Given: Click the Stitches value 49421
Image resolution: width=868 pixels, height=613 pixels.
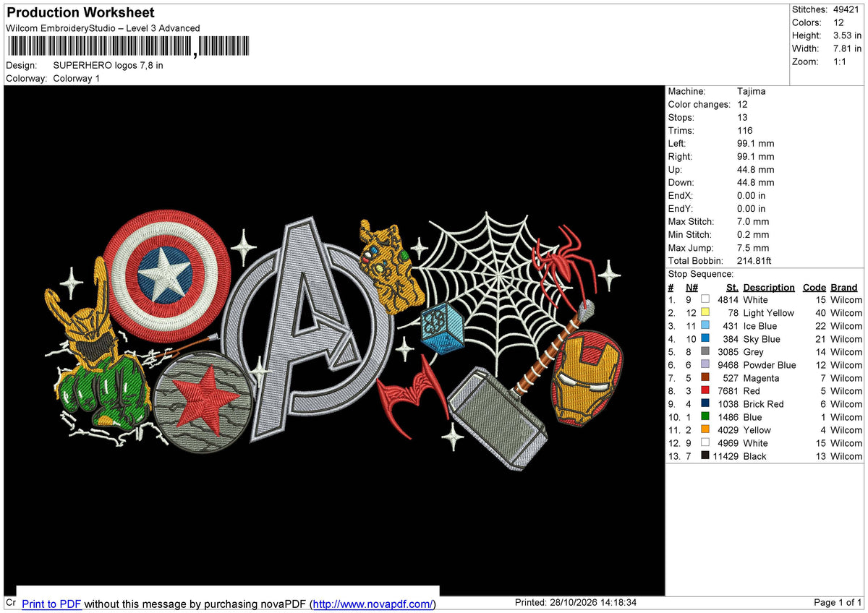Looking at the screenshot, I should tap(846, 9).
